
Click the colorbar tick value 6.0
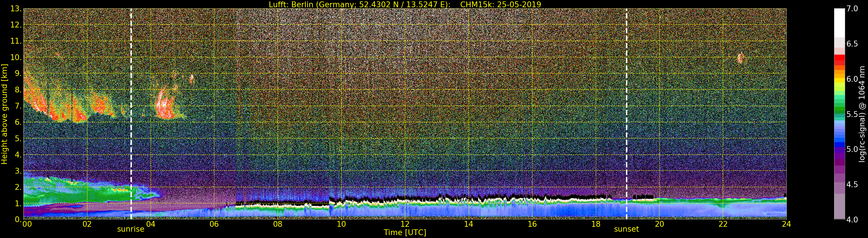852,79
